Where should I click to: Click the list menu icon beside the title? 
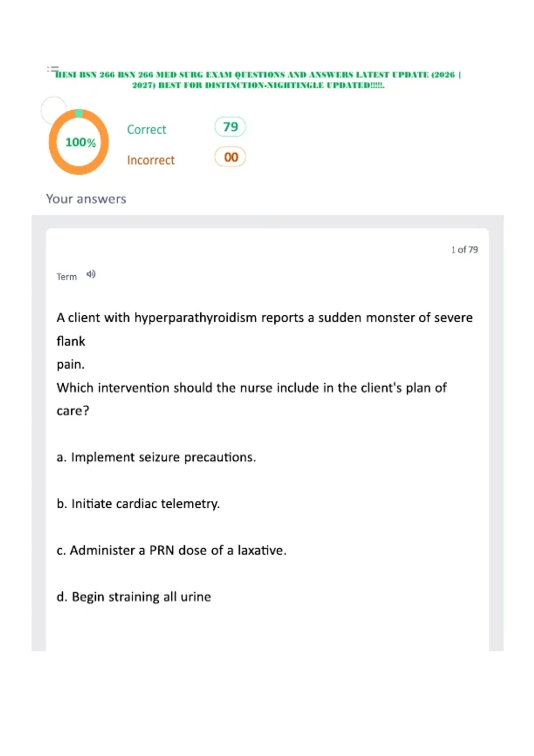click(53, 69)
